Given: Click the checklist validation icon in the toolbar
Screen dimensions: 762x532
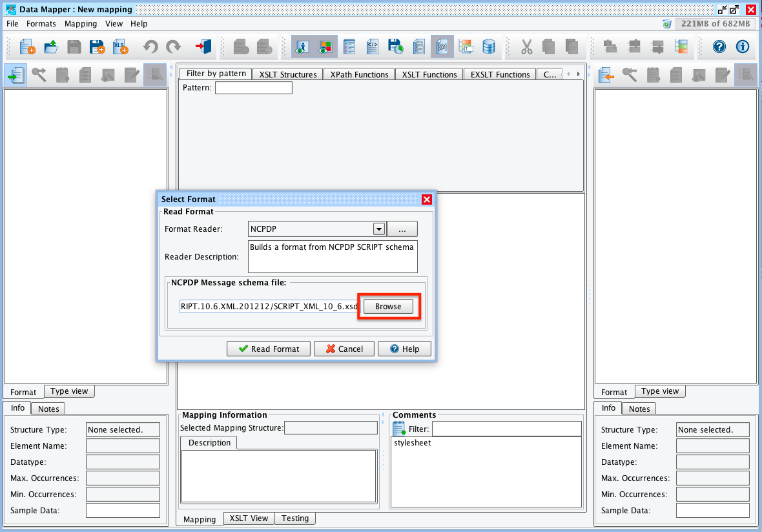Looking at the screenshot, I should (x=349, y=46).
